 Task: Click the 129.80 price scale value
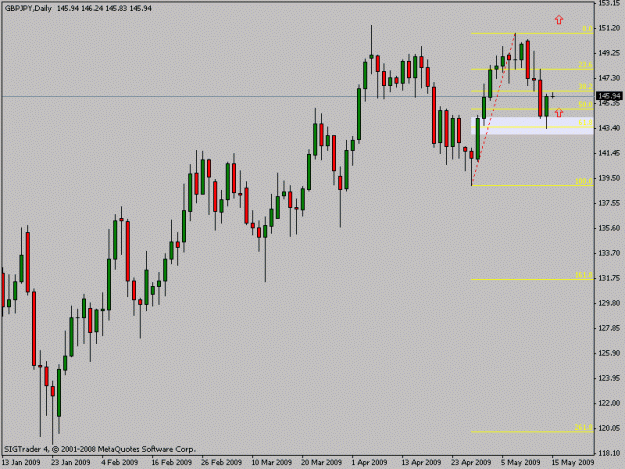609,303
